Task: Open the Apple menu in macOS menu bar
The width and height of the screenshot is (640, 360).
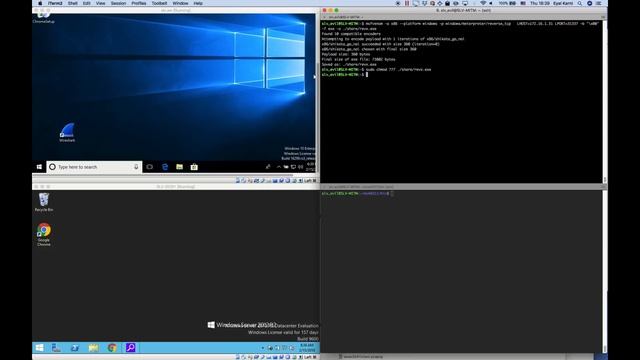Action: point(40,3)
